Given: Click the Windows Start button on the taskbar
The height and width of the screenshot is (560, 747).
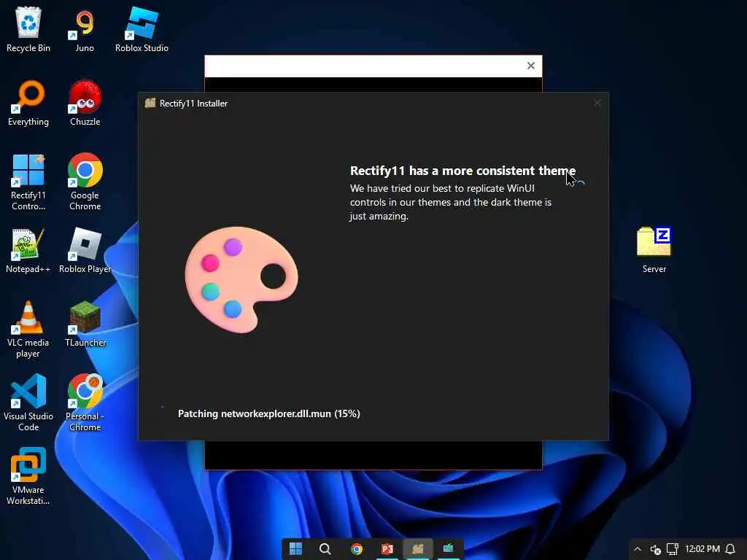Looking at the screenshot, I should 296,549.
